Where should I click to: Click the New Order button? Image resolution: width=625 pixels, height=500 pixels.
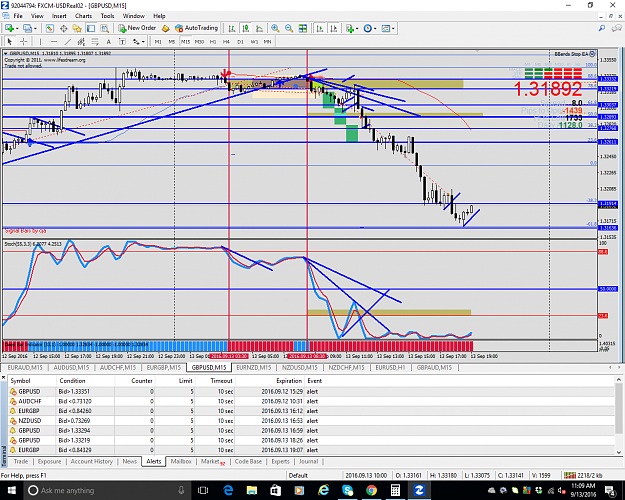137,28
